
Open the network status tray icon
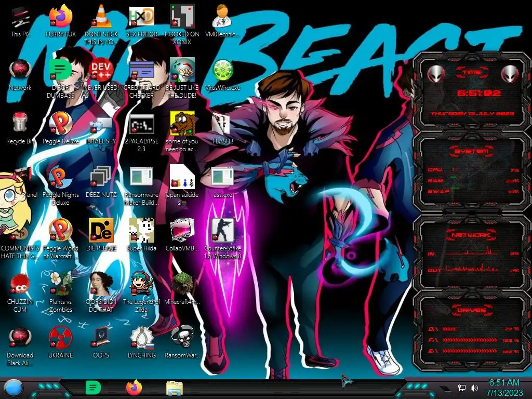pos(462,388)
